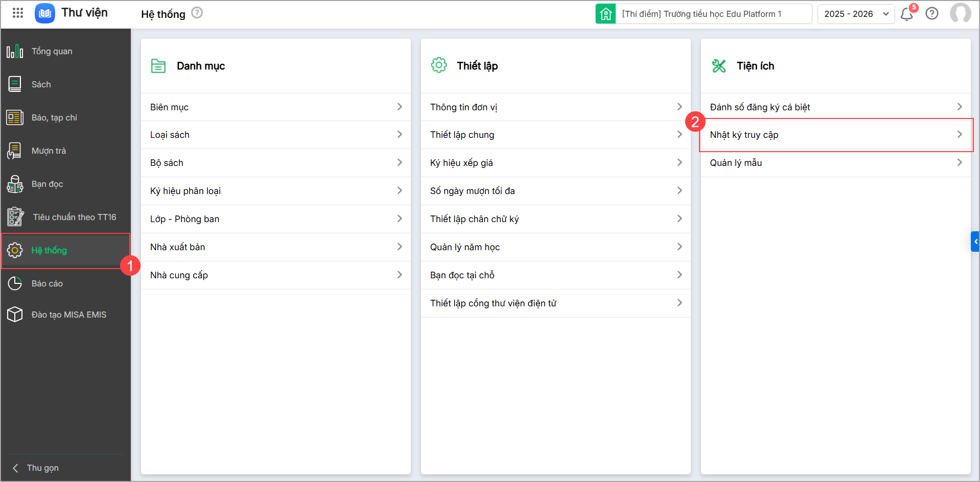This screenshot has width=980, height=482.
Task: Open Bạn đọc sidebar section
Action: coord(47,184)
